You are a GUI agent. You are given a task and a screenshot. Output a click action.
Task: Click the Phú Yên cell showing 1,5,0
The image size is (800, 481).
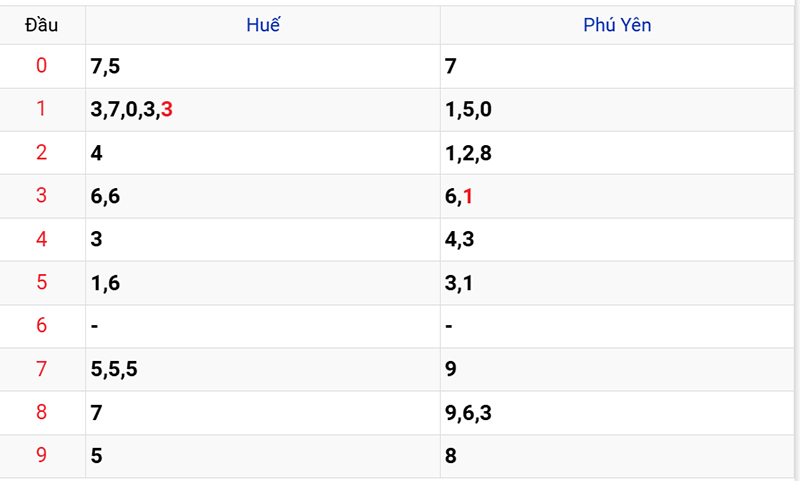tap(468, 109)
